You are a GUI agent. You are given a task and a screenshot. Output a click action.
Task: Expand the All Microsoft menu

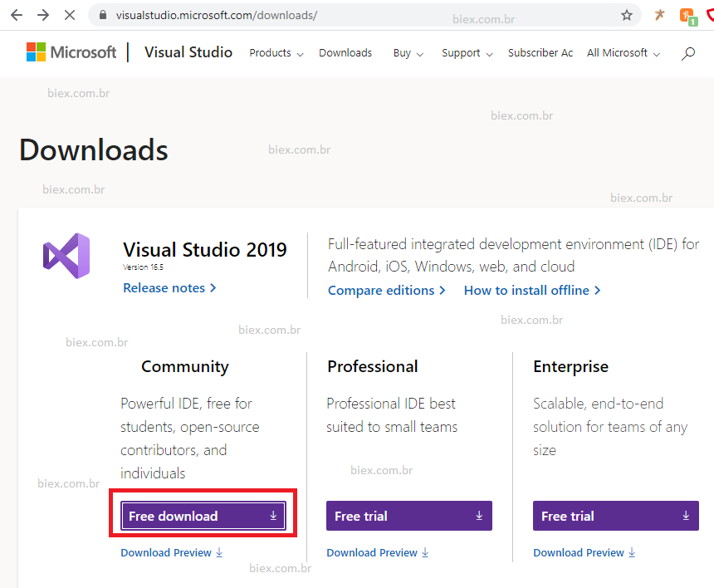624,53
